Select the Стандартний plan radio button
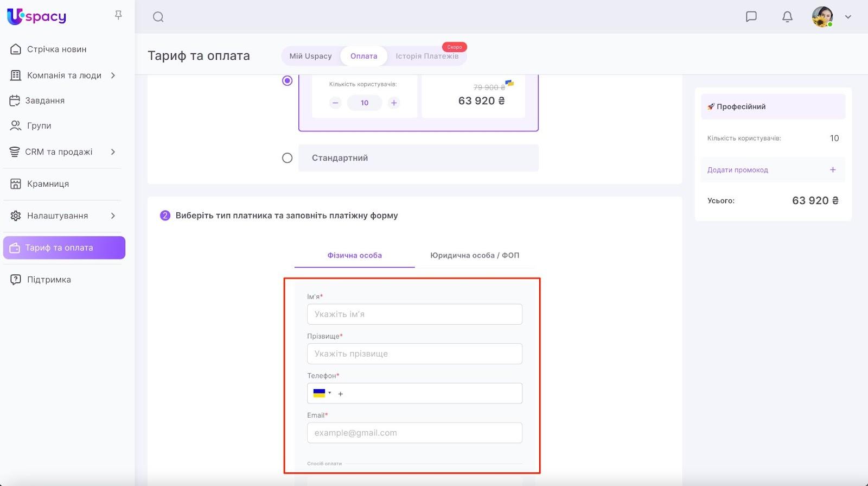The height and width of the screenshot is (486, 868). (288, 158)
